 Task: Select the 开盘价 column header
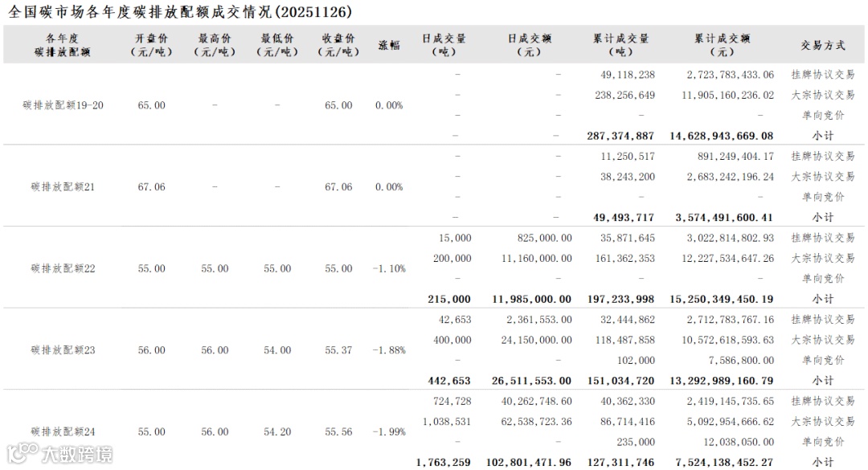(x=151, y=45)
